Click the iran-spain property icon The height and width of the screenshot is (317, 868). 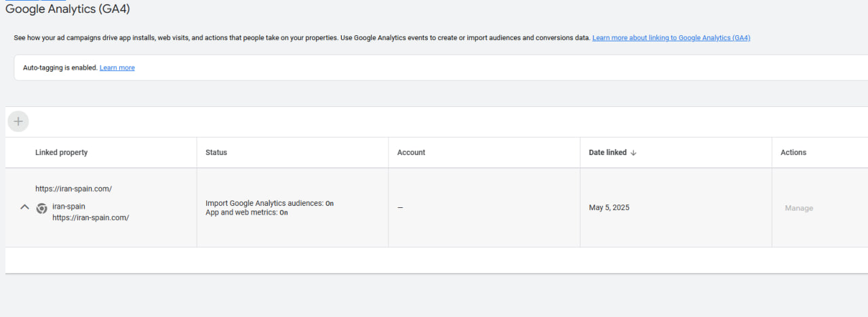tap(41, 209)
